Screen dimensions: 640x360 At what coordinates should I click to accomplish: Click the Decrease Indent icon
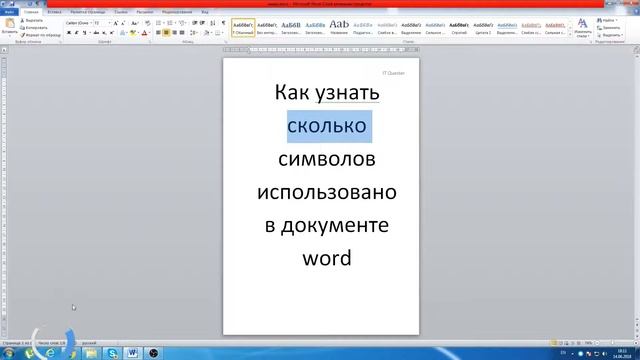[195, 23]
